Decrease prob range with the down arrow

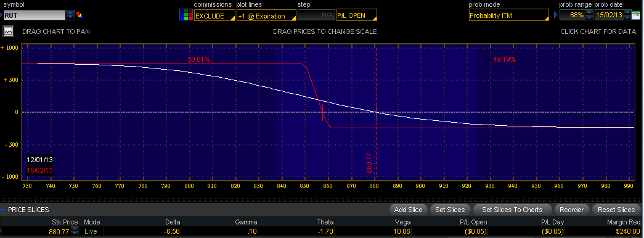[x=589, y=18]
